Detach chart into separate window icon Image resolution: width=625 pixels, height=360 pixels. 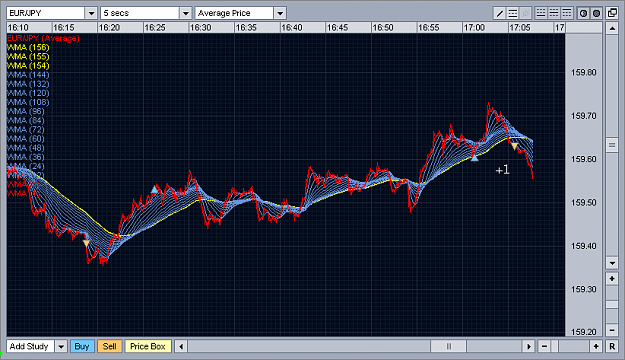point(612,13)
